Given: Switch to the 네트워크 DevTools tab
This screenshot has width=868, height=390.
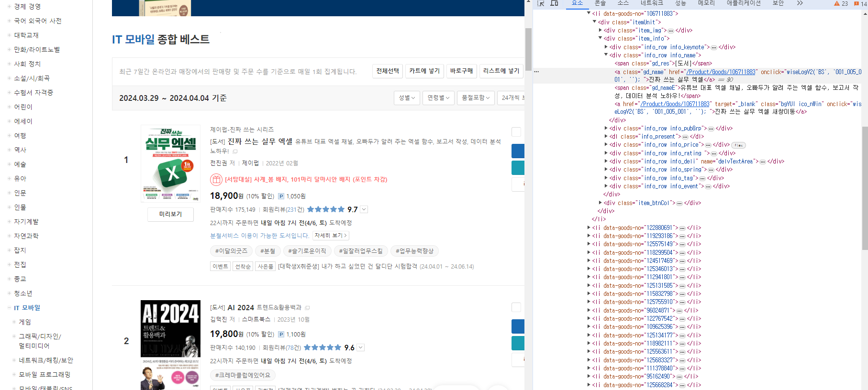Looking at the screenshot, I should pos(652,3).
